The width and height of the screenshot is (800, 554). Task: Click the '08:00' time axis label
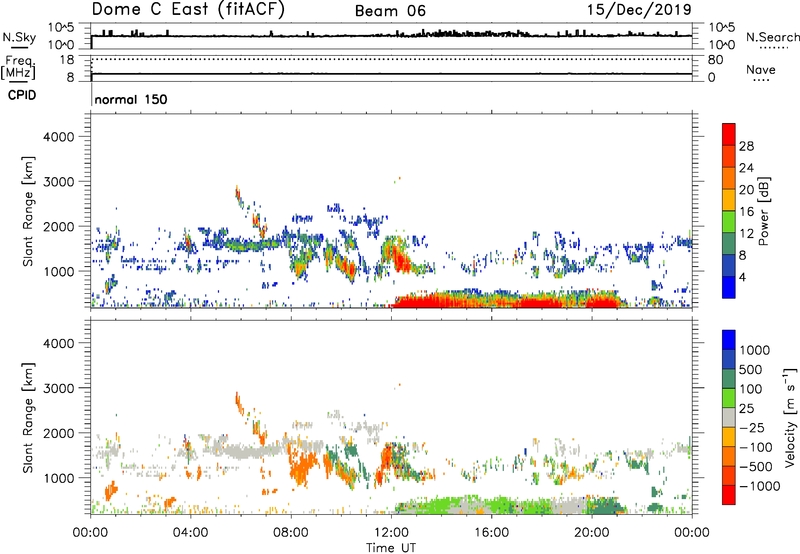coord(291,533)
